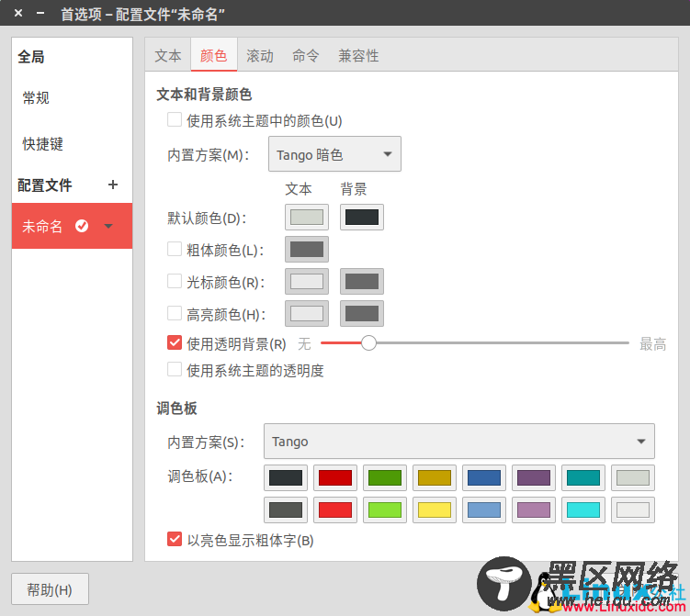Click highlight background color swatch
The height and width of the screenshot is (616, 690).
362,313
